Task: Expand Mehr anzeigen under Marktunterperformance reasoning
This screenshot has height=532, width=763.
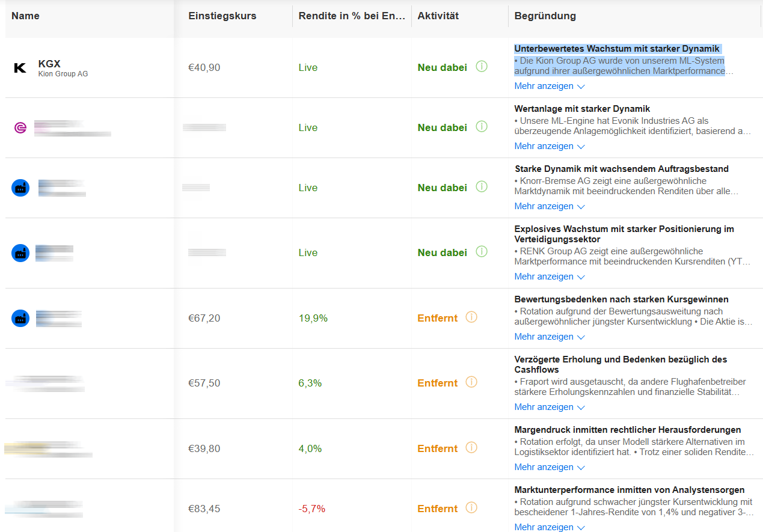Action: click(550, 527)
